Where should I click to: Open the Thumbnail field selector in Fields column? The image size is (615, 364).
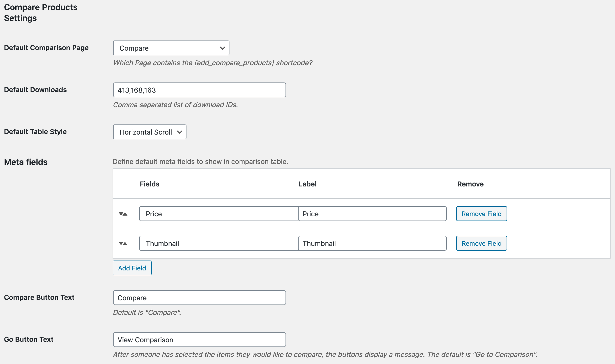pyautogui.click(x=219, y=243)
